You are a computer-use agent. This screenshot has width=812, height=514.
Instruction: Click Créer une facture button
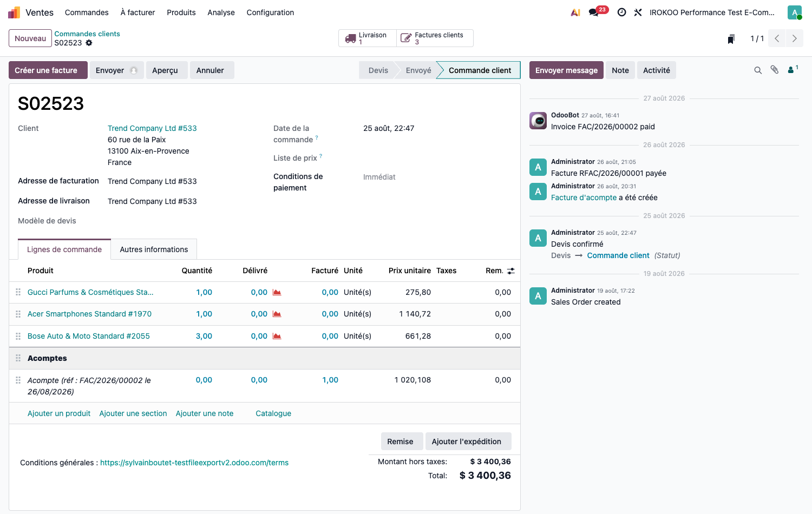coord(48,70)
